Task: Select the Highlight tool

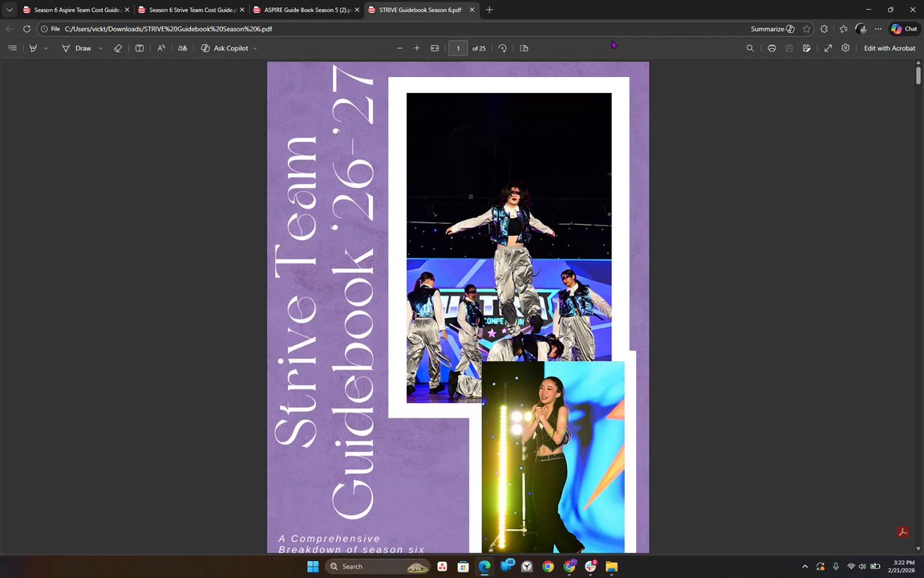Action: click(x=33, y=48)
